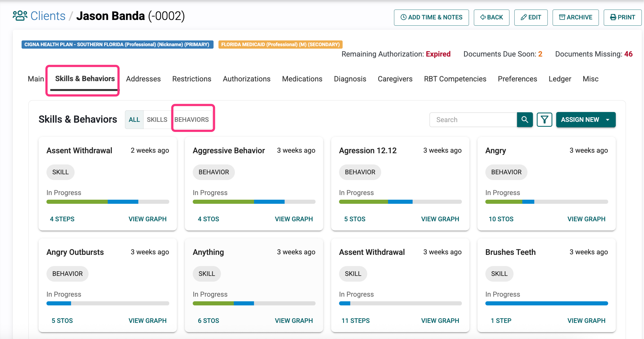
Task: Click View Graph on the Angry card
Action: (586, 219)
